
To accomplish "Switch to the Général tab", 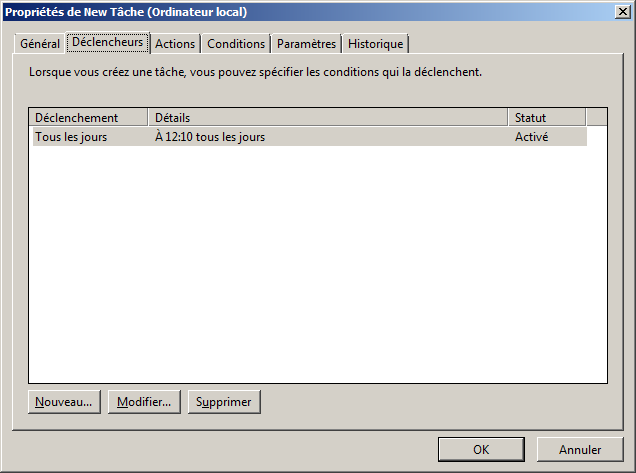I will coord(40,44).
